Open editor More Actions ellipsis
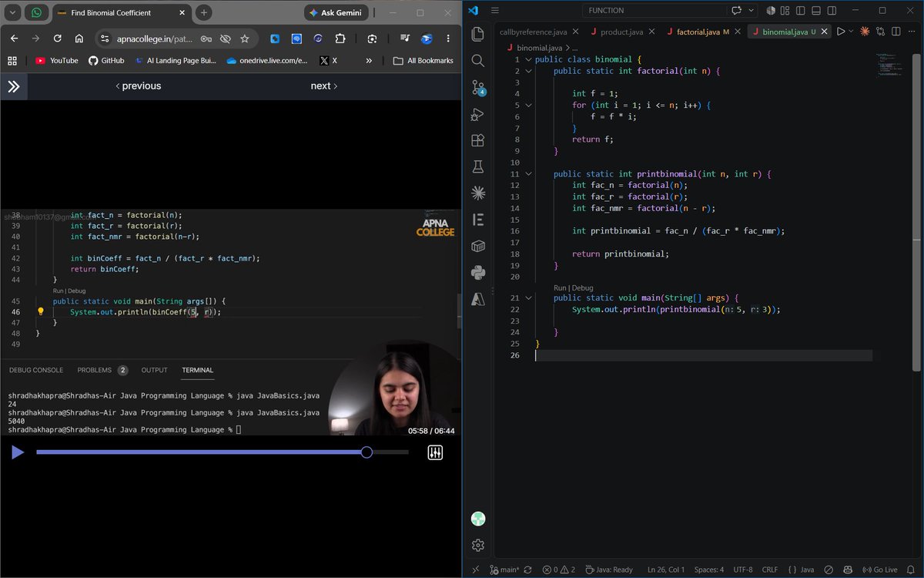The width and height of the screenshot is (924, 578). click(x=912, y=32)
